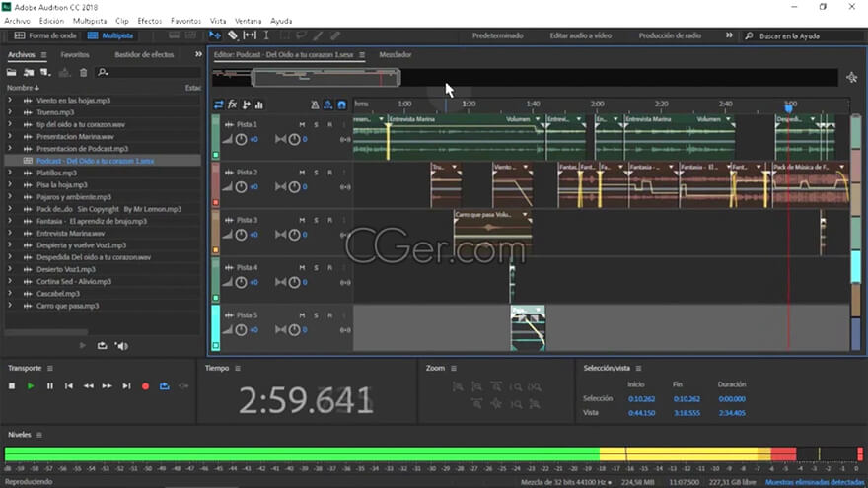Viewport: 868px width, 488px height.
Task: Mute Pista 1
Action: [x=302, y=125]
